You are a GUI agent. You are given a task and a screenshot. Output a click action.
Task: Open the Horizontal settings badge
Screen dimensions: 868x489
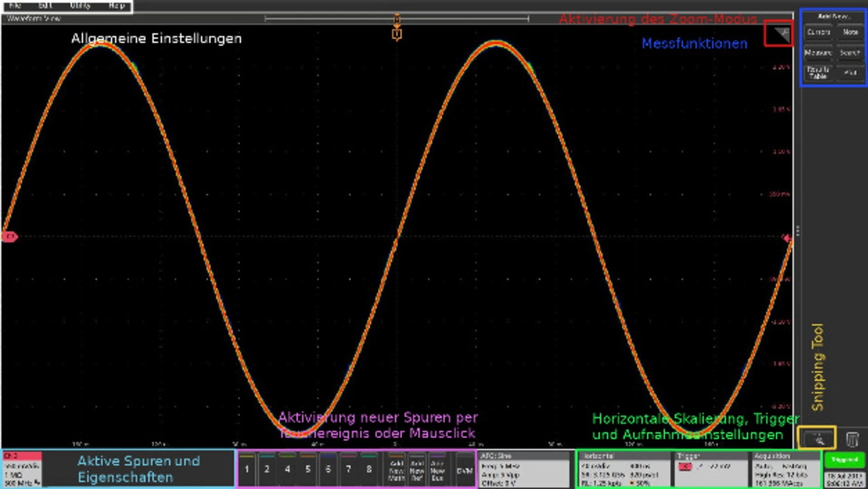[625, 469]
